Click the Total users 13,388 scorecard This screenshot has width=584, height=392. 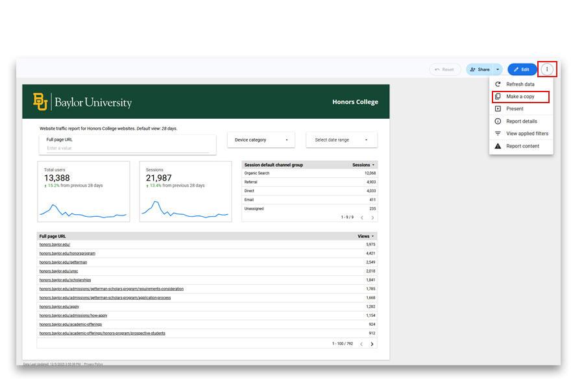pos(84,191)
